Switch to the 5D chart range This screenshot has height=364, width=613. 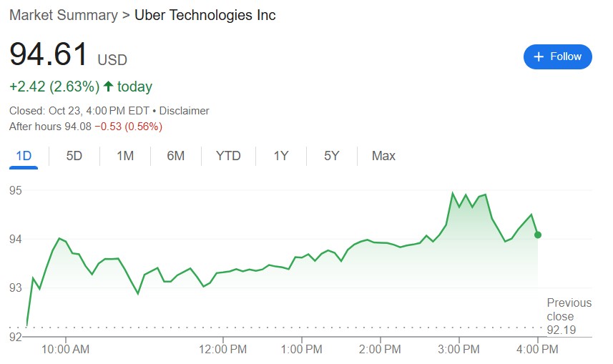pyautogui.click(x=74, y=156)
